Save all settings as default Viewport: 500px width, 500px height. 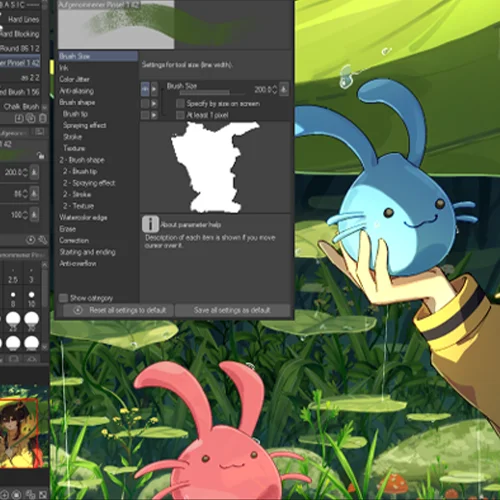coord(232,310)
